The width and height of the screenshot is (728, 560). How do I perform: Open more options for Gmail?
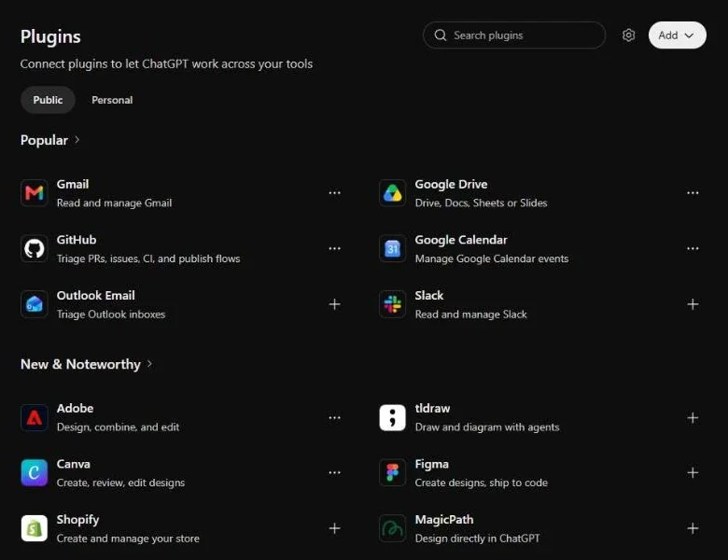tap(335, 192)
